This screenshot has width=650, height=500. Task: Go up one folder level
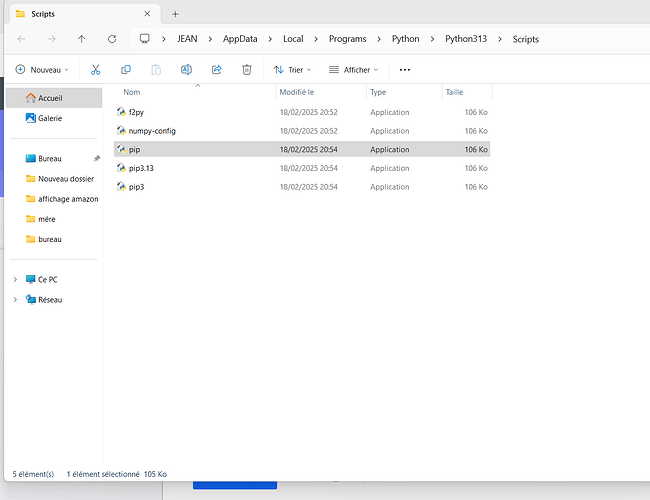[82, 39]
